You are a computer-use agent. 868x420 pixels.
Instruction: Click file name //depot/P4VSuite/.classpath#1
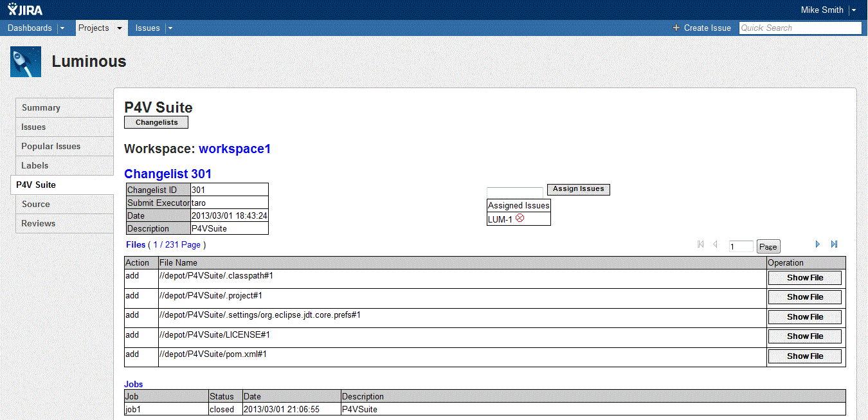217,275
